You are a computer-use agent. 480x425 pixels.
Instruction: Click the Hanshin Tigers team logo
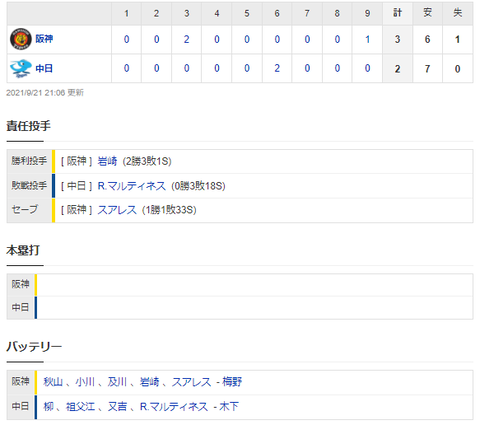(x=21, y=39)
